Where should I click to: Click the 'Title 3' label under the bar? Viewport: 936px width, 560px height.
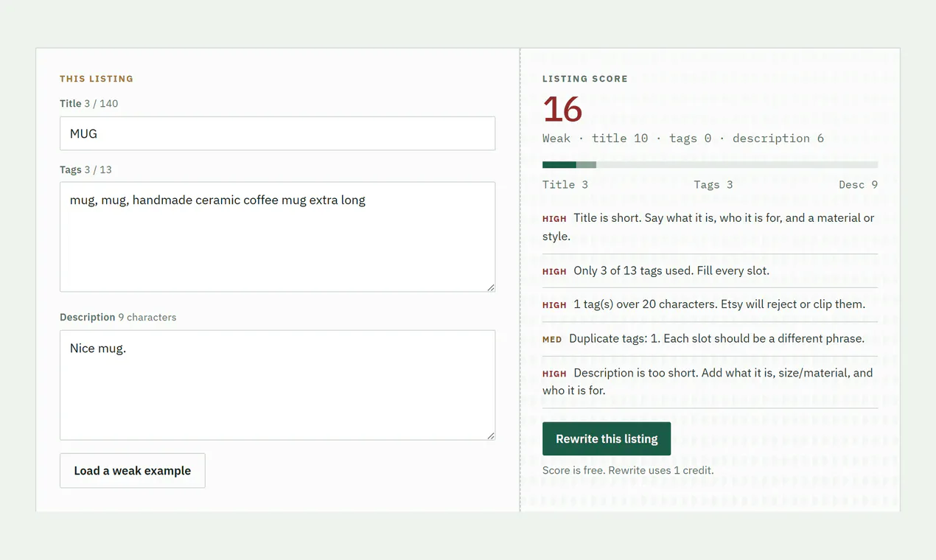565,185
